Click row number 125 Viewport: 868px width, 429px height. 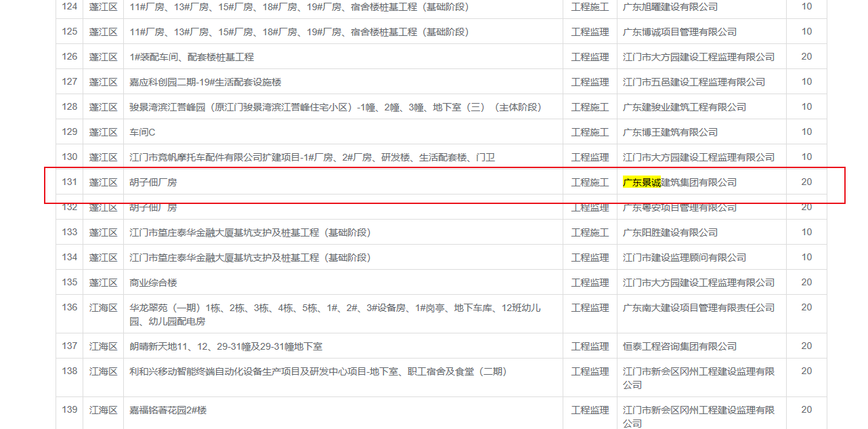tap(70, 32)
